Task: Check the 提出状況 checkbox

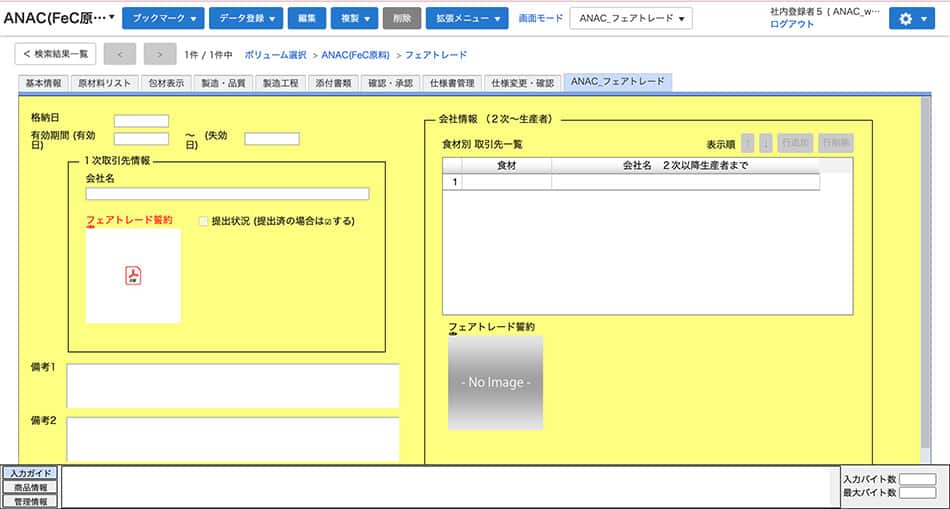Action: 204,221
